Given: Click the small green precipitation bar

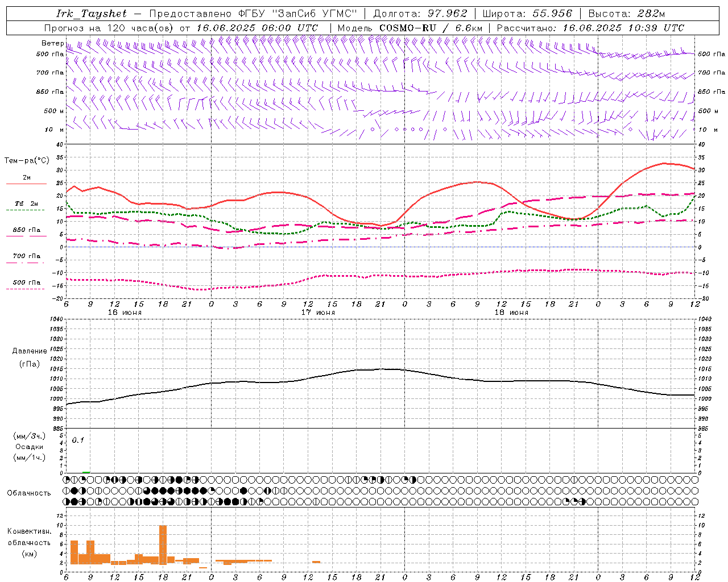Looking at the screenshot, I should 86,472.
